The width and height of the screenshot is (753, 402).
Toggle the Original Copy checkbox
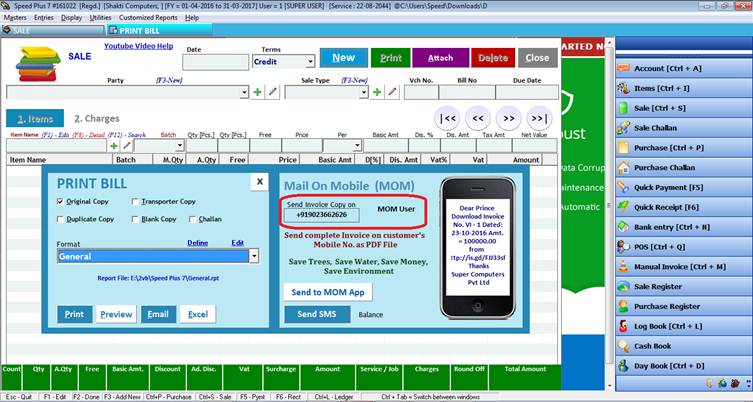60,202
